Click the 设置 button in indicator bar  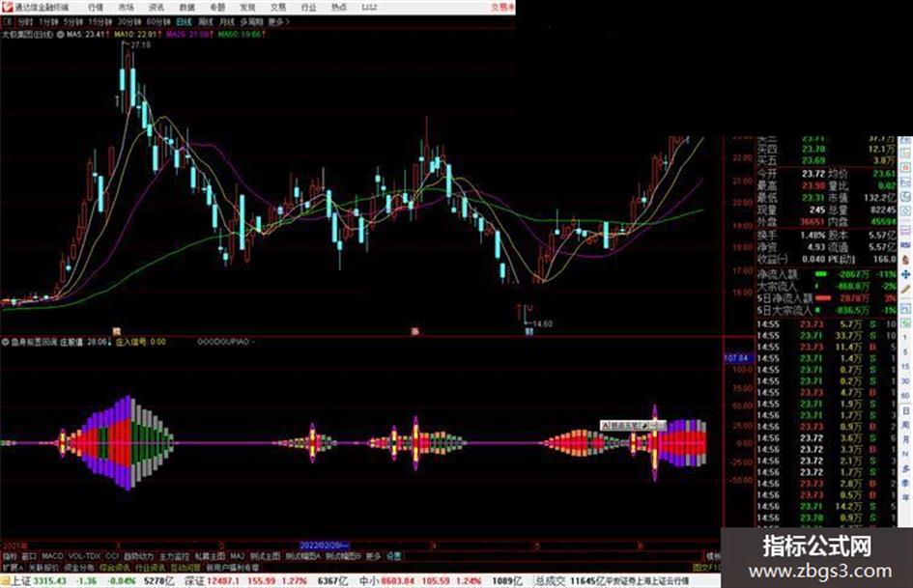point(394,556)
